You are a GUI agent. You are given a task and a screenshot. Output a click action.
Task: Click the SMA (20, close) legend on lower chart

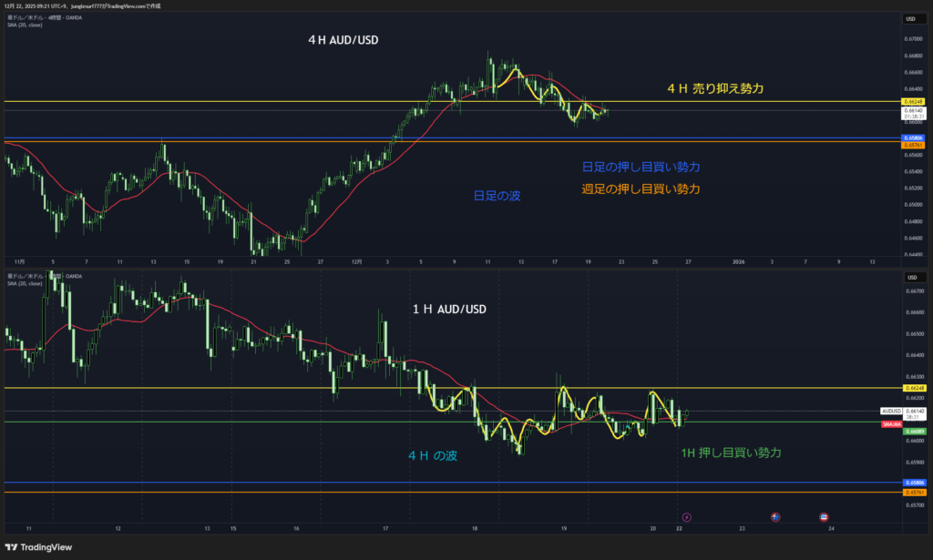26,283
